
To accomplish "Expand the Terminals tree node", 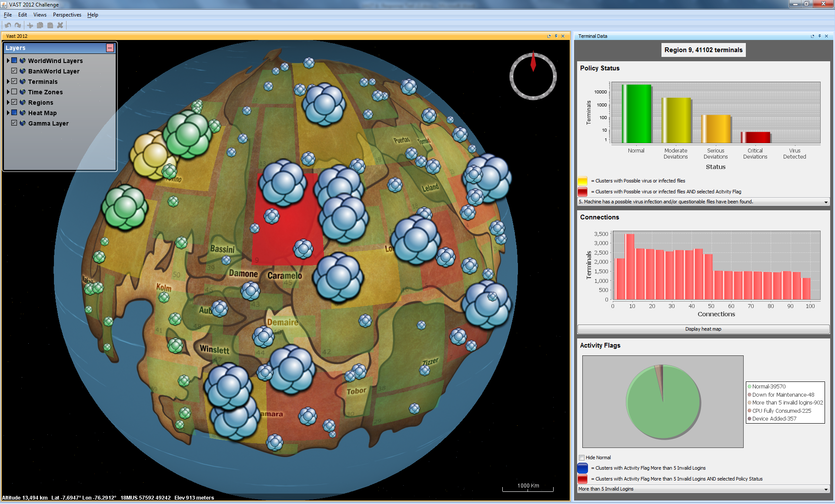I will tap(8, 81).
